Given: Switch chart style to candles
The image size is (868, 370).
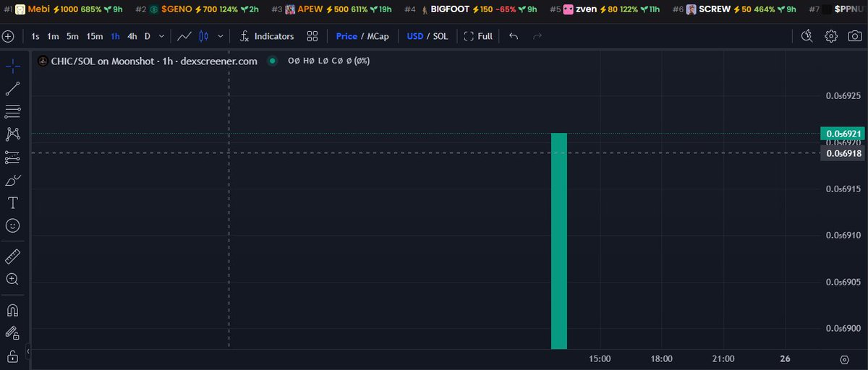Looking at the screenshot, I should tap(203, 36).
